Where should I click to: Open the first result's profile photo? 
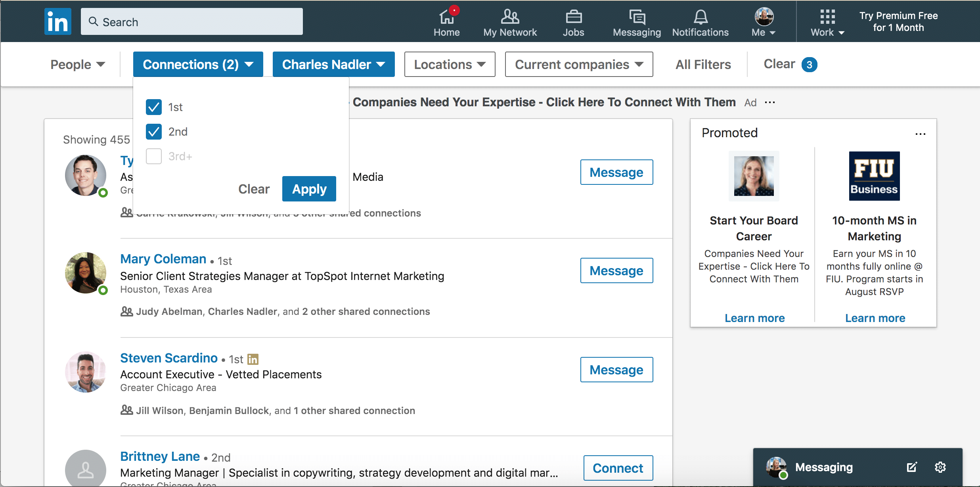pyautogui.click(x=86, y=175)
